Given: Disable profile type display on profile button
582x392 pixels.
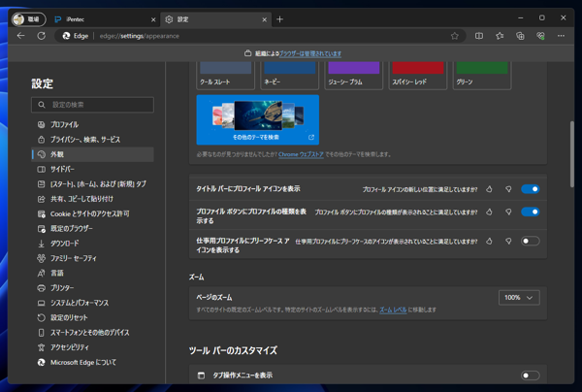Looking at the screenshot, I should pos(530,212).
